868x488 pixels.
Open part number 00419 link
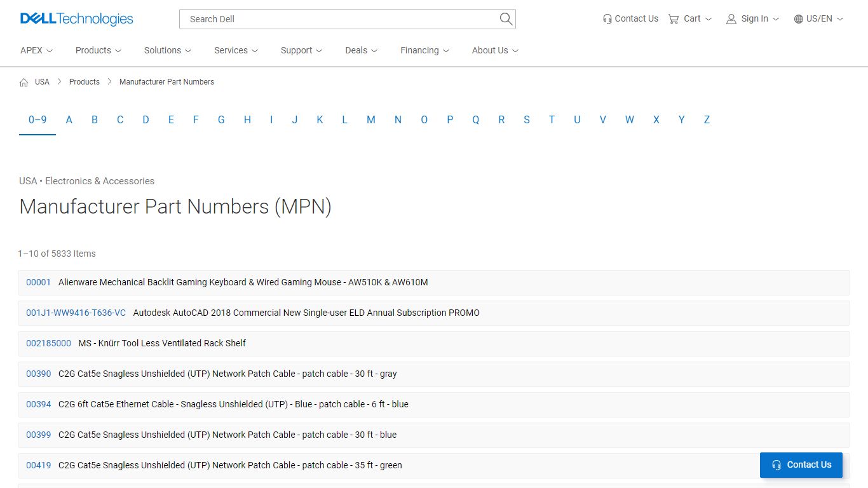pyautogui.click(x=38, y=465)
